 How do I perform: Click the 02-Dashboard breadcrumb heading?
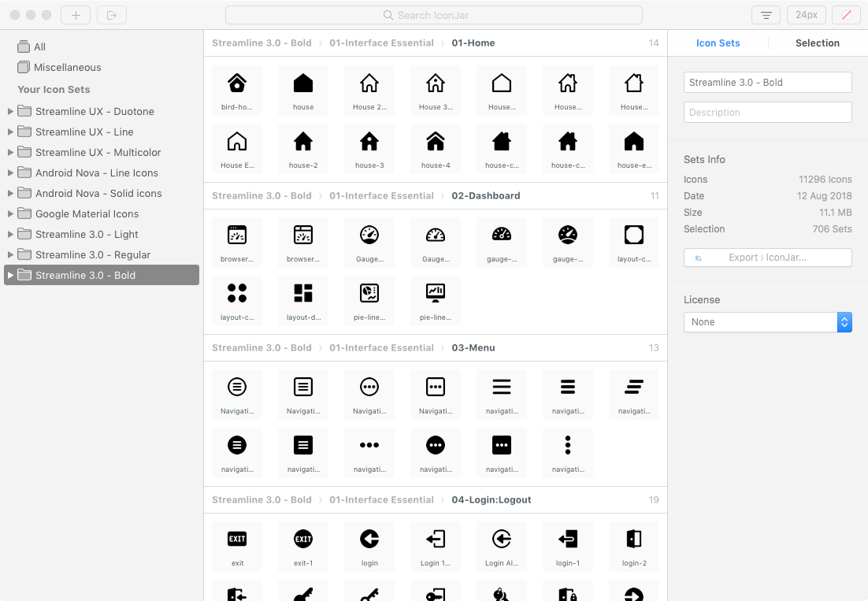click(486, 196)
